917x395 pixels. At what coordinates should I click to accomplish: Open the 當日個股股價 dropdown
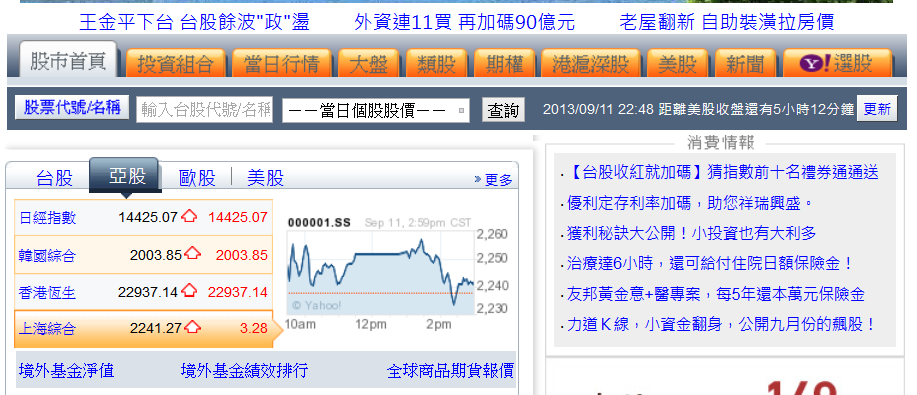click(x=375, y=110)
